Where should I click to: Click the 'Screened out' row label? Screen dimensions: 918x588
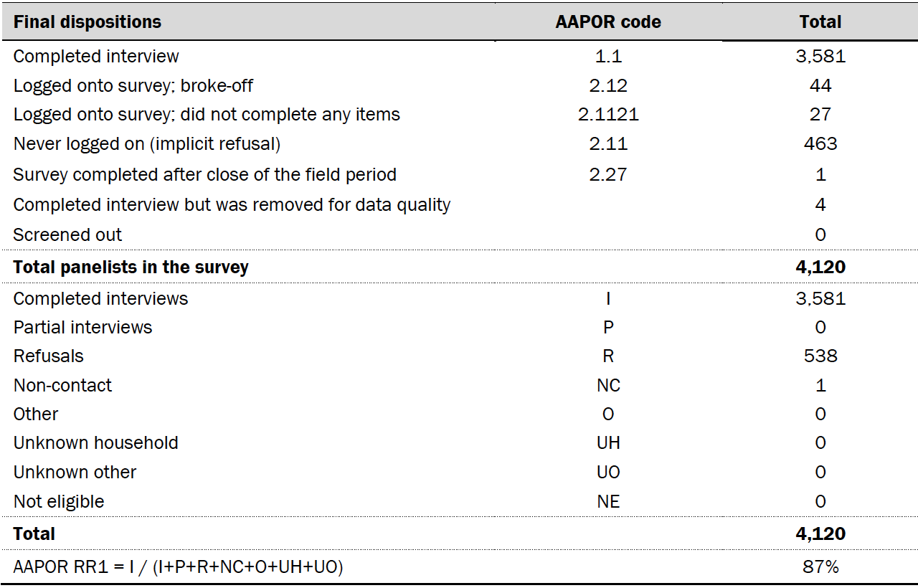click(67, 234)
